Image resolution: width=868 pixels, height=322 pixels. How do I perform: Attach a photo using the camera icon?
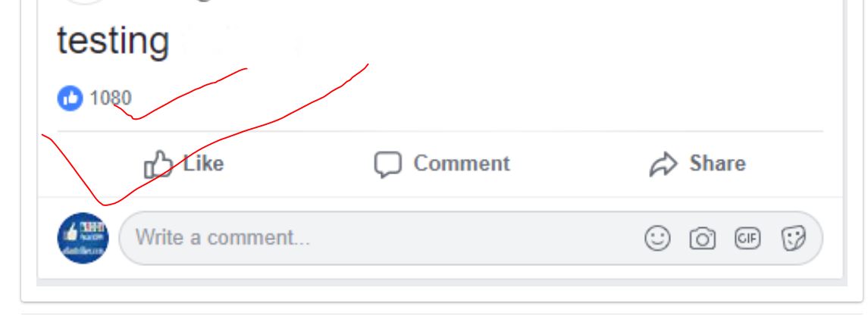[703, 239]
